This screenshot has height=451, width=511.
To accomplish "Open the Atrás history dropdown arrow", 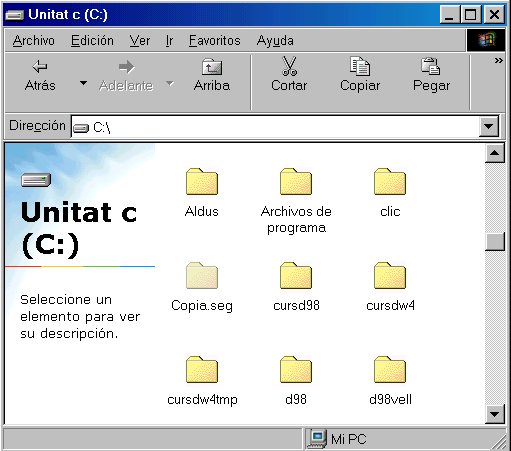I will click(83, 83).
